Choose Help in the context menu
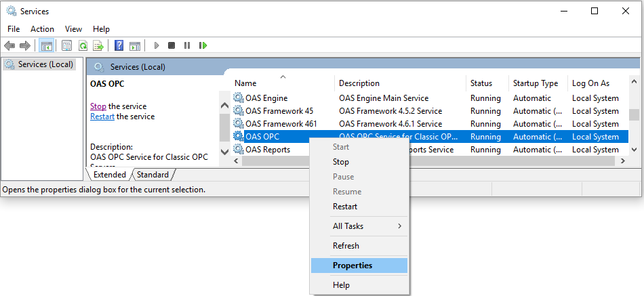This screenshot has height=296, width=644. pos(359,285)
